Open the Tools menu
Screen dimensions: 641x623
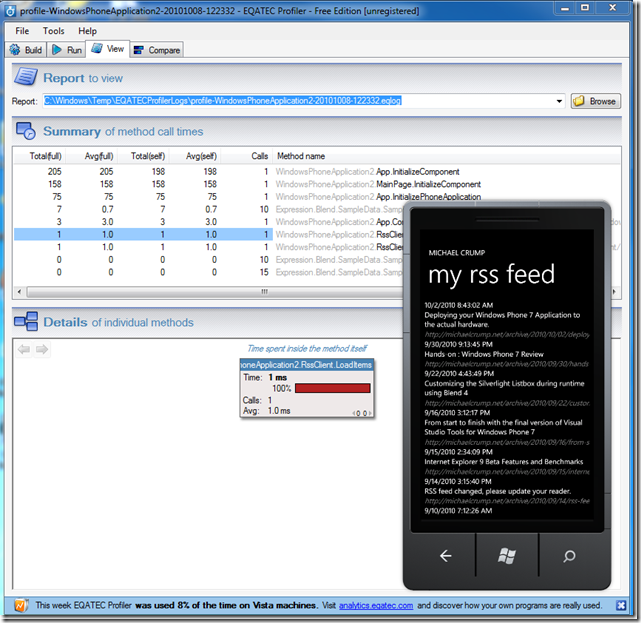pyautogui.click(x=54, y=31)
